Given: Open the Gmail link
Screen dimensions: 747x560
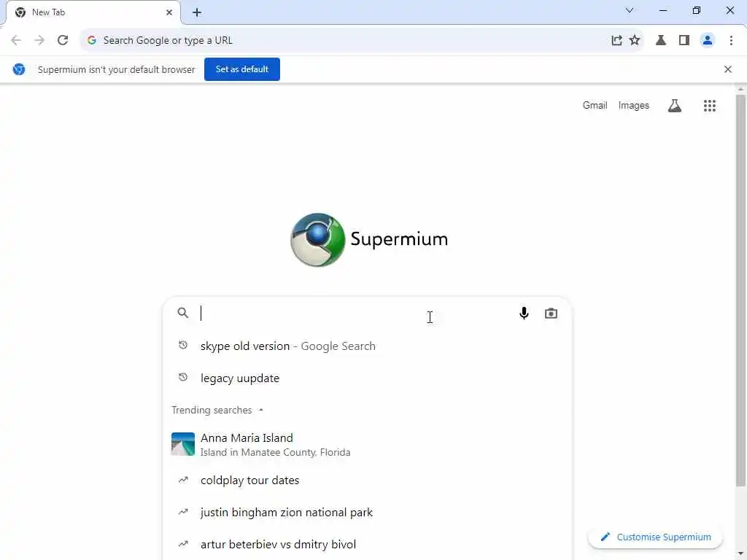Looking at the screenshot, I should pos(595,105).
